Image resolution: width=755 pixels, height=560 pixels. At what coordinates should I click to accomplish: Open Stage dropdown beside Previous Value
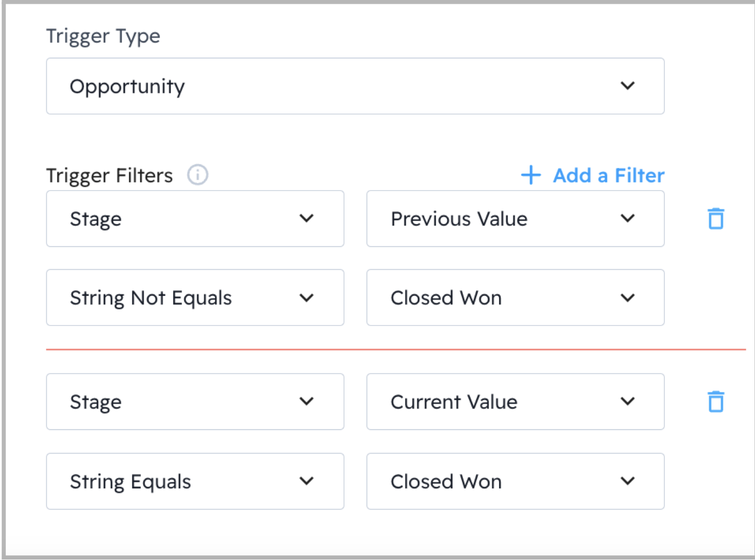[x=195, y=218]
